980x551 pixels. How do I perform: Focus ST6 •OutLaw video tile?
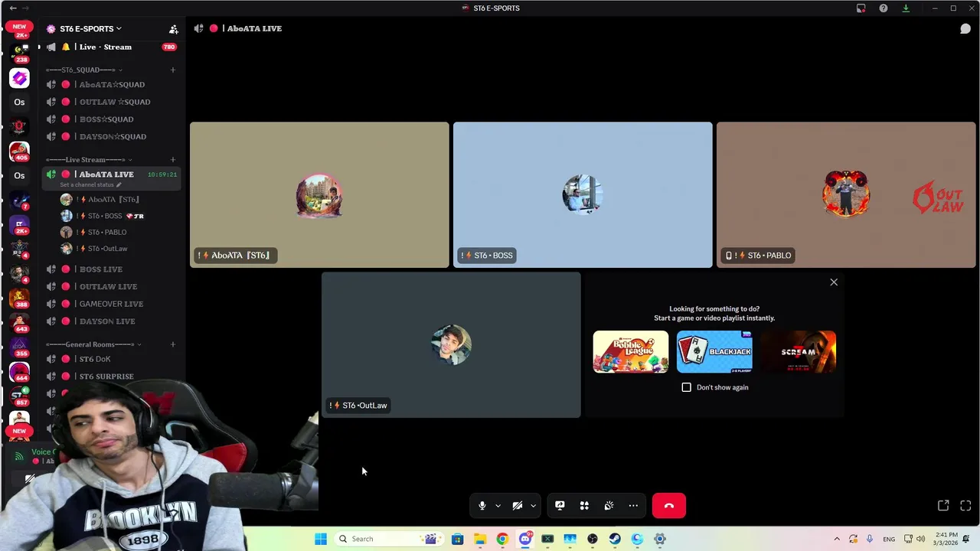(451, 345)
